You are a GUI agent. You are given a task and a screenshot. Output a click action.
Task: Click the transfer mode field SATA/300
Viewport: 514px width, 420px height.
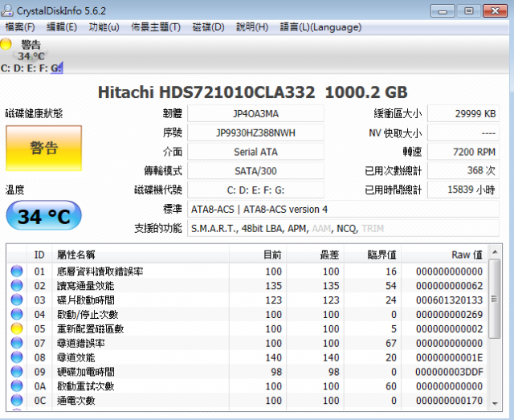pos(255,171)
